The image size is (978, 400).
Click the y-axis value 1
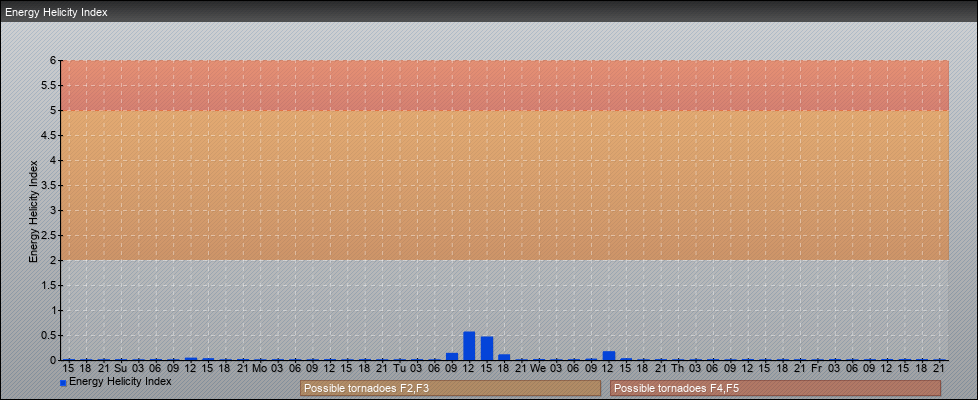(54, 310)
